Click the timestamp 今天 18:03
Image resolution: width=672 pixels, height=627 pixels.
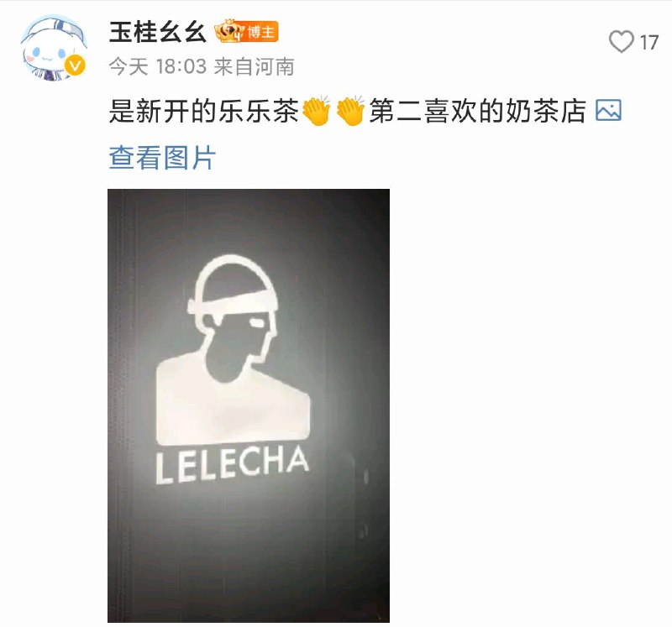tap(158, 67)
